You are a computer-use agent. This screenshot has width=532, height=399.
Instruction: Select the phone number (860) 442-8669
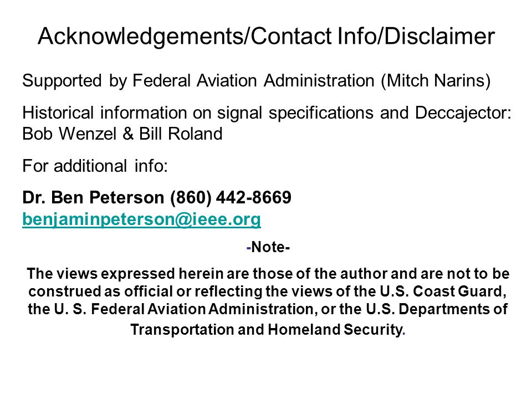pyautogui.click(x=231, y=197)
